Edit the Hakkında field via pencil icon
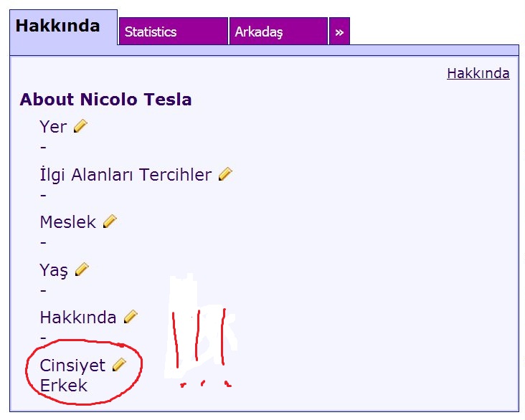The height and width of the screenshot is (420, 525). point(131,317)
